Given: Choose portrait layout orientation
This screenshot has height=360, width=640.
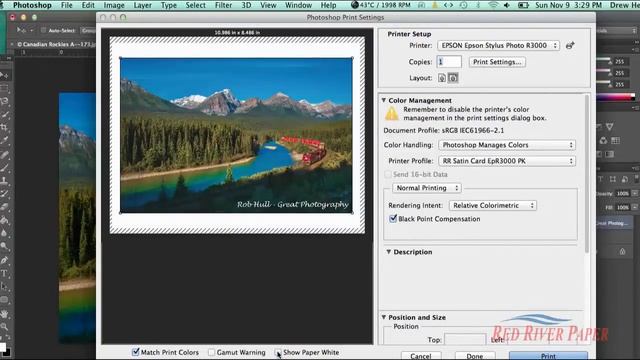Looking at the screenshot, I should (x=442, y=78).
